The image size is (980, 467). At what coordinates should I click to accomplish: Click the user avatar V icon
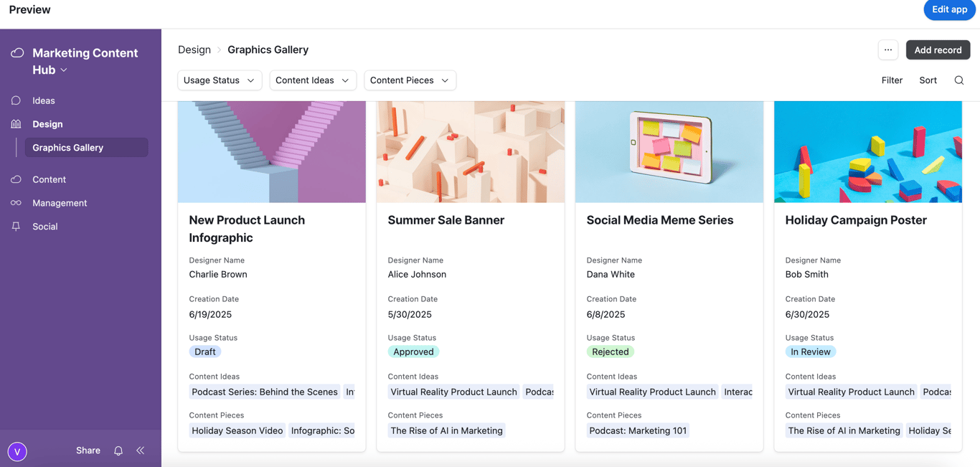click(17, 451)
